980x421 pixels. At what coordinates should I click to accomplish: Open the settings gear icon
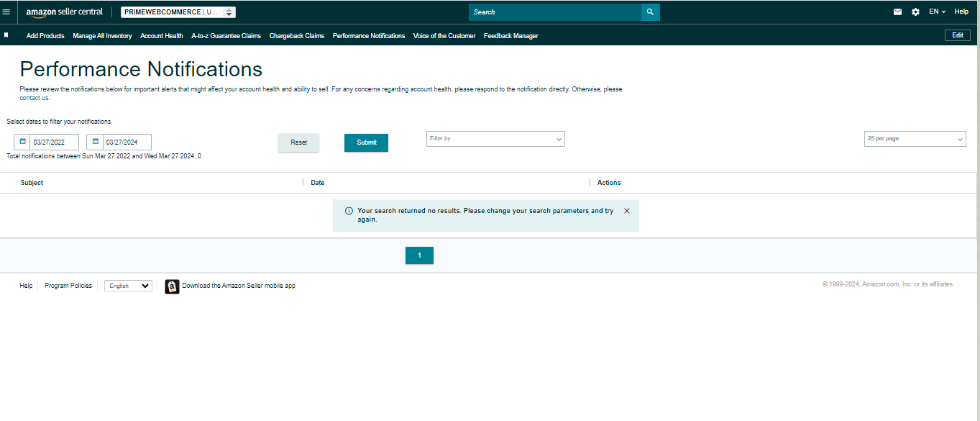[x=915, y=12]
